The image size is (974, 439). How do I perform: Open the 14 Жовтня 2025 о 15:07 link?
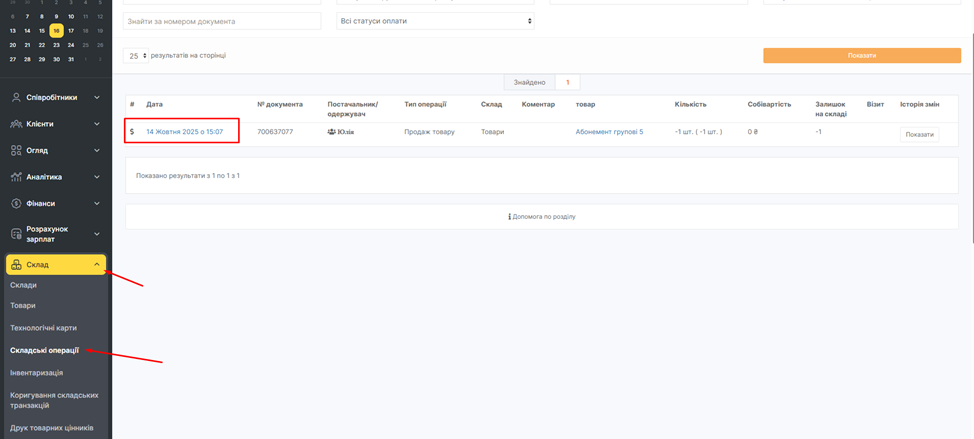184,132
